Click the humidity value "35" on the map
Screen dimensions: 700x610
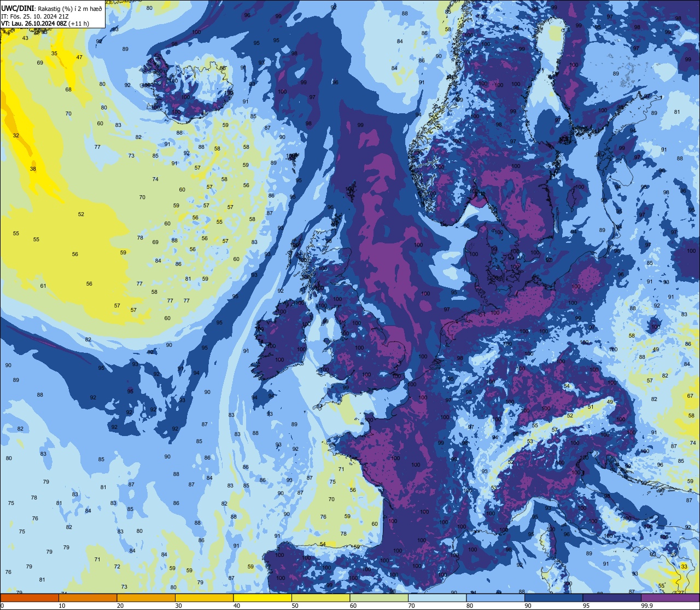coord(54,54)
